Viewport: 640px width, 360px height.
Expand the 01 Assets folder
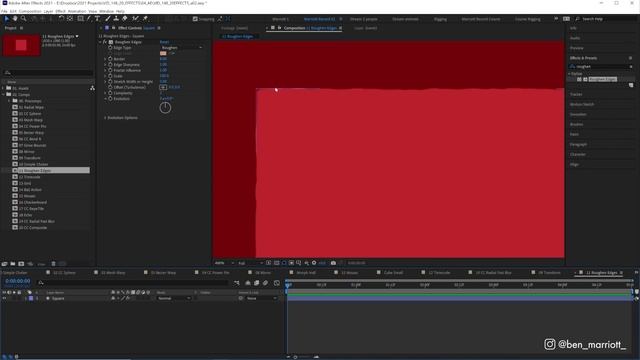click(3, 88)
